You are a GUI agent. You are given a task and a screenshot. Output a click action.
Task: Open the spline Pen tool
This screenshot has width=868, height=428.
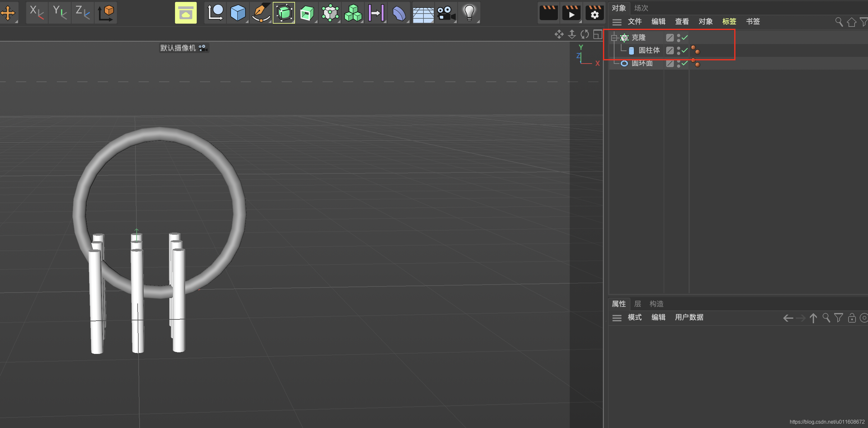click(x=261, y=13)
